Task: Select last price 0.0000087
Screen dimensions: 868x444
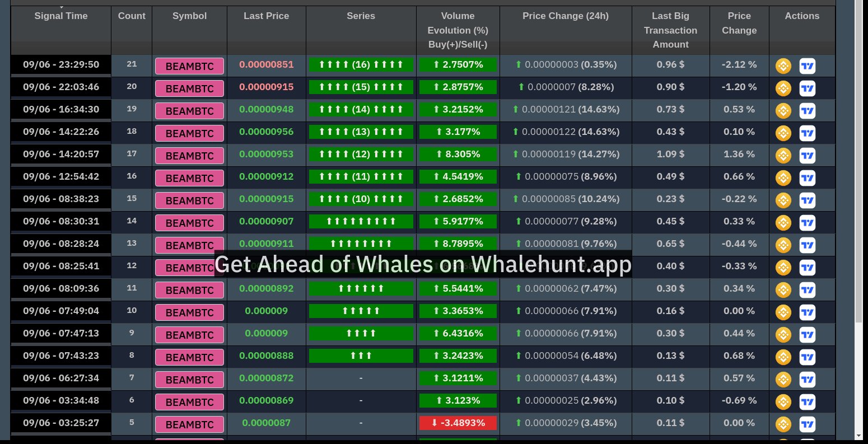Action: (267, 423)
